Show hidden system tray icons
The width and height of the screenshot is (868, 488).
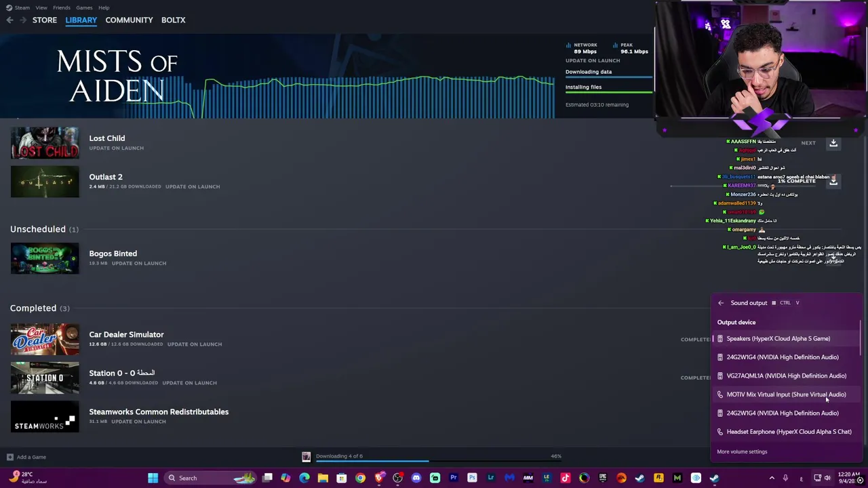[x=771, y=478]
